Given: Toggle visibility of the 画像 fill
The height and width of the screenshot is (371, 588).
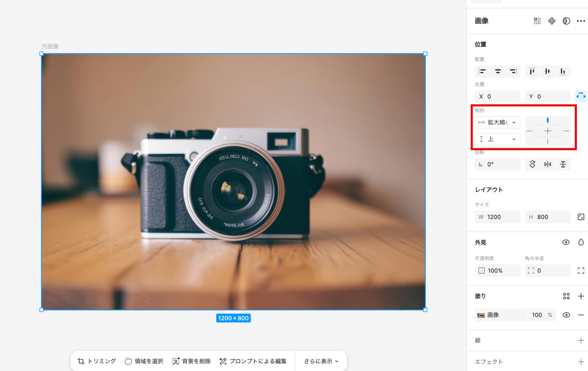Looking at the screenshot, I should click(x=566, y=315).
